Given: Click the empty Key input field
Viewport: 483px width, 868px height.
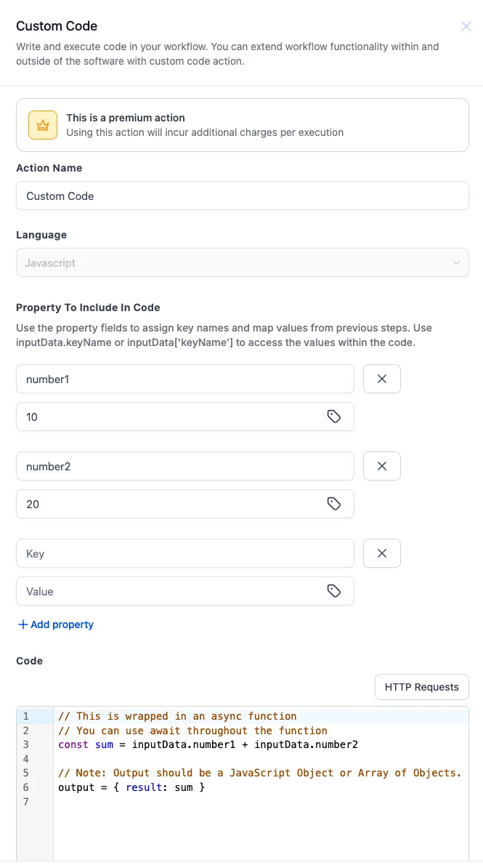Looking at the screenshot, I should [184, 553].
